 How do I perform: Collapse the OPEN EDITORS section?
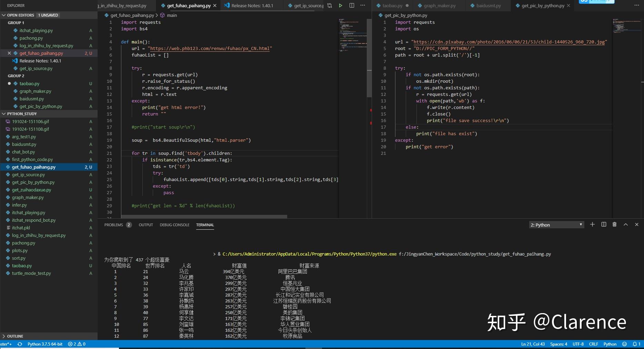point(20,15)
